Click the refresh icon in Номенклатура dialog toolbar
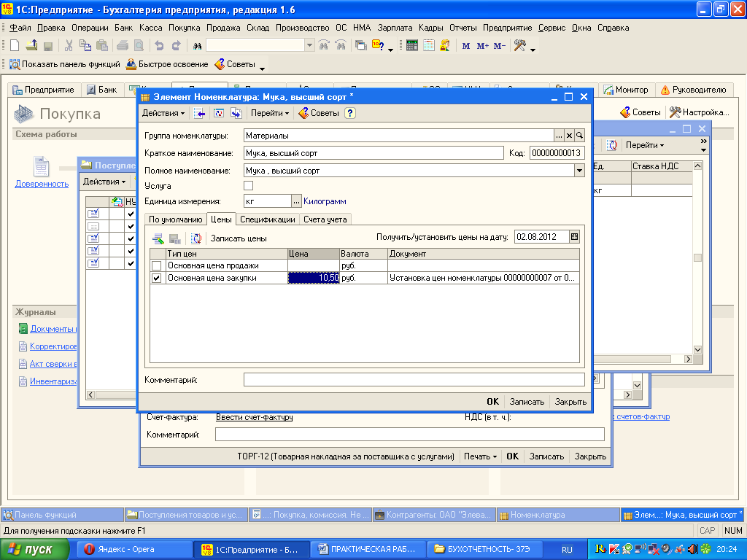The height and width of the screenshot is (560, 747). click(219, 113)
